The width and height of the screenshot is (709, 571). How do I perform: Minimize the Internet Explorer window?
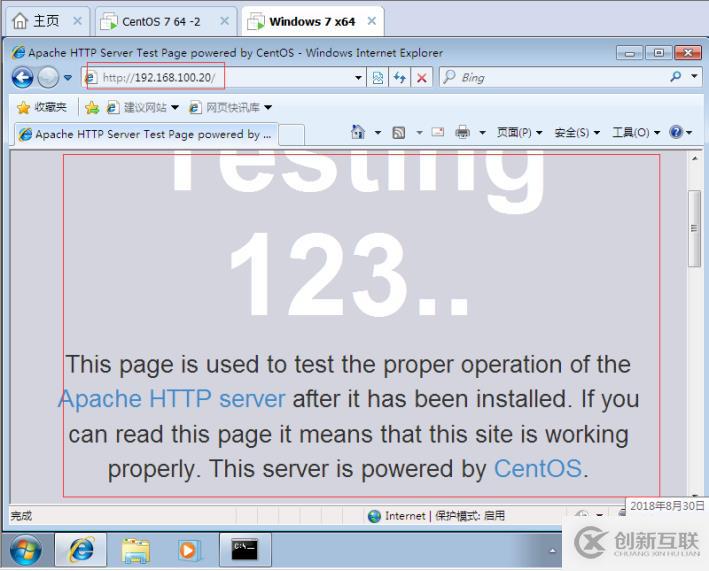[x=629, y=53]
